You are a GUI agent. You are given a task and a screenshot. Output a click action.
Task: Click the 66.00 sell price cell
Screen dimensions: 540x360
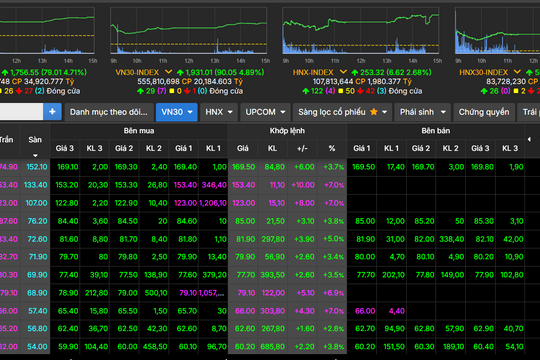[362, 311]
